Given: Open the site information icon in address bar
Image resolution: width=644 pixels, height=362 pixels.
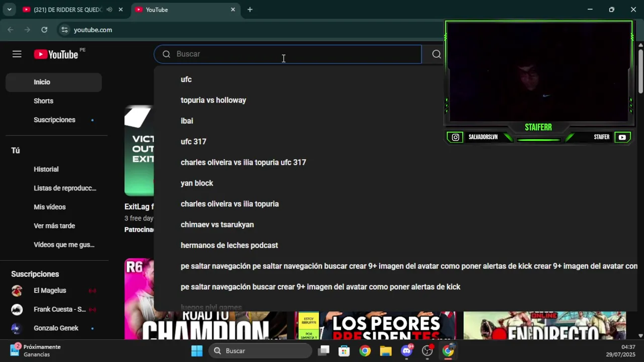Looking at the screenshot, I should tap(64, 30).
